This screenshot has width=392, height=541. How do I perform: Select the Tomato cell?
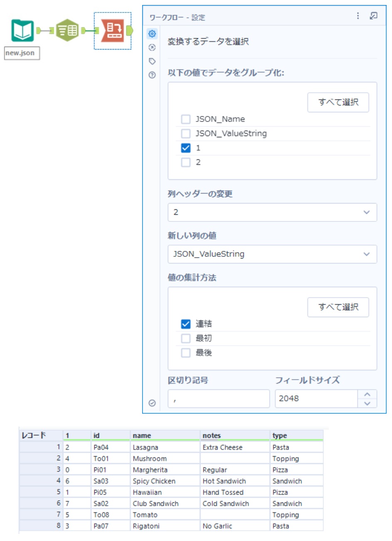point(165,515)
